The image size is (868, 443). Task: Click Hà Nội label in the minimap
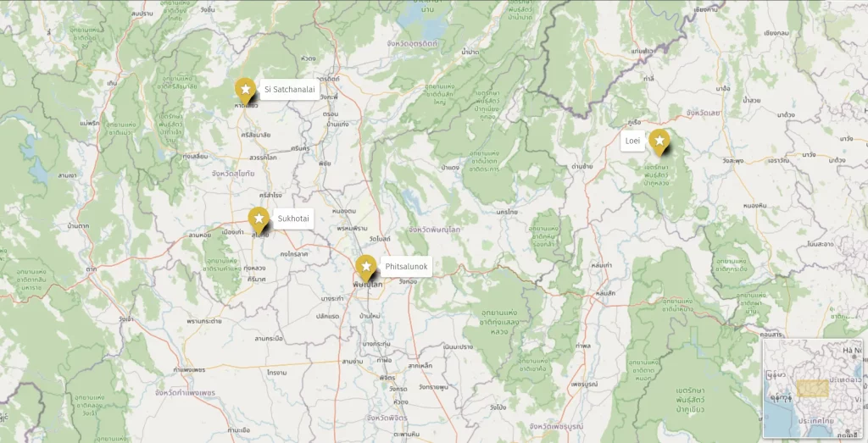[x=852, y=351]
